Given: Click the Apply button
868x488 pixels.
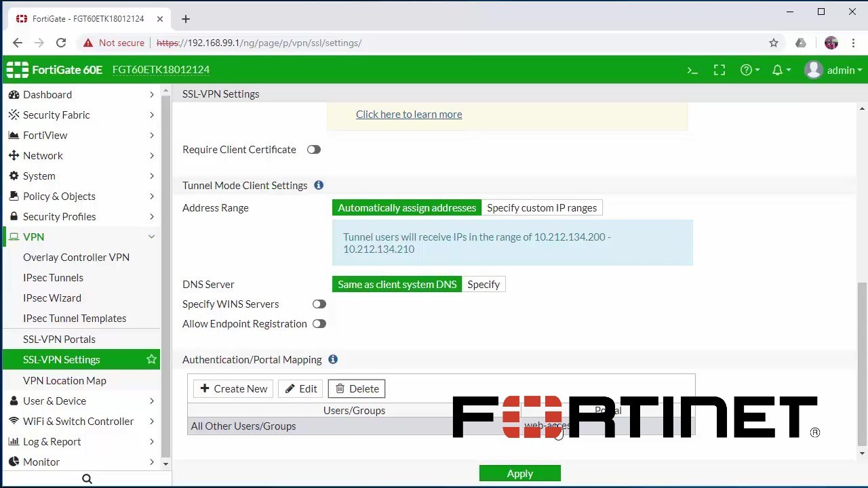Looking at the screenshot, I should 520,474.
